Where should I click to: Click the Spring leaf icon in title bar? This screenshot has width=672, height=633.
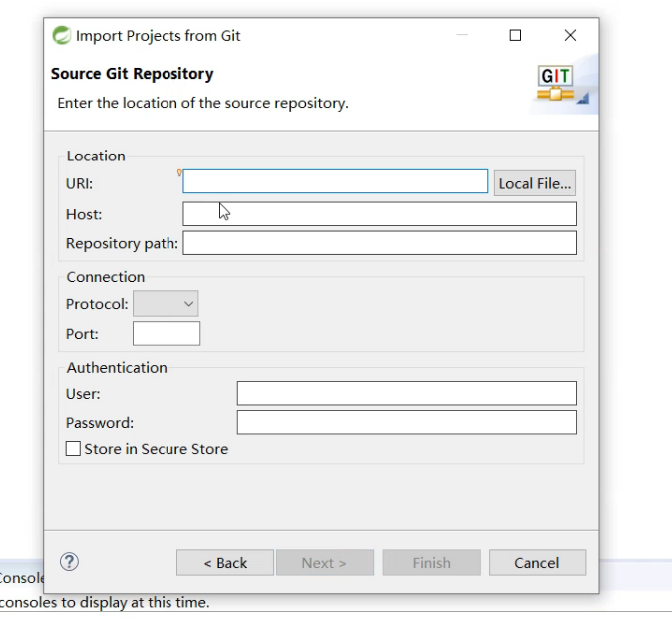click(x=61, y=35)
